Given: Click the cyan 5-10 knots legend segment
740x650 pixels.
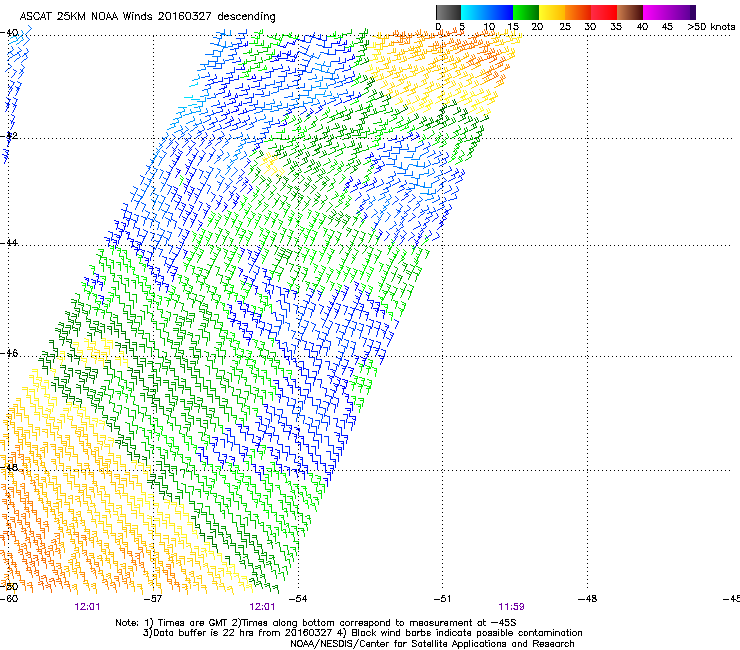Looking at the screenshot, I should 474,12.
